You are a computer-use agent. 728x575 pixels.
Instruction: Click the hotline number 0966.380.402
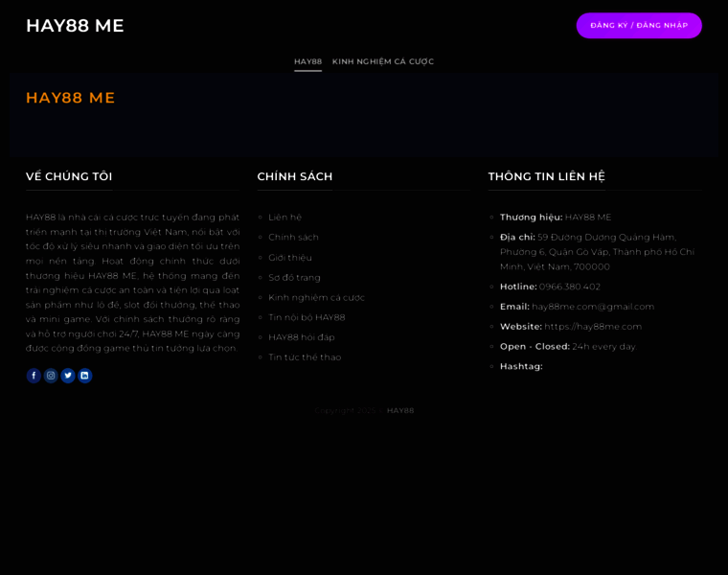(570, 287)
